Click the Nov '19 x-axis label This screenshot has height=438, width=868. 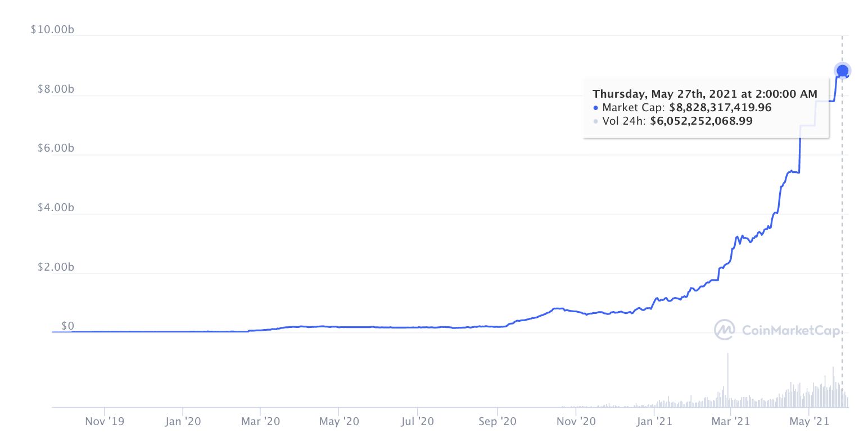click(104, 421)
